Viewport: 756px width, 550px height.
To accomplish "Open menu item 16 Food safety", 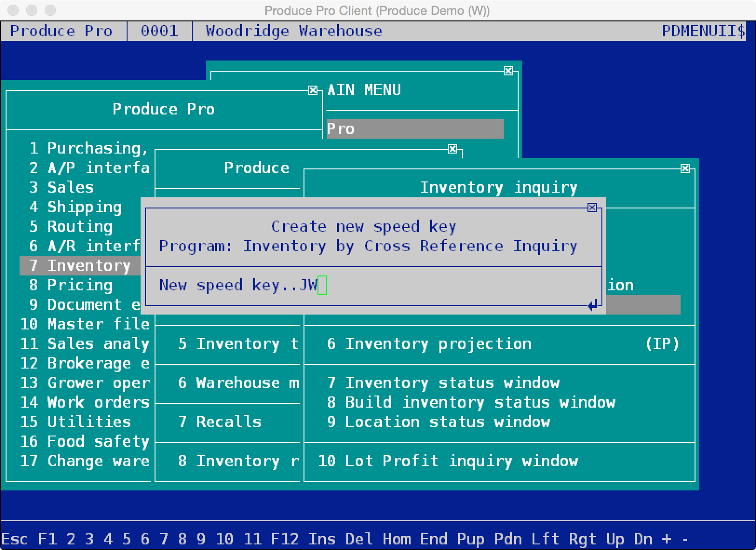I will pos(85,442).
